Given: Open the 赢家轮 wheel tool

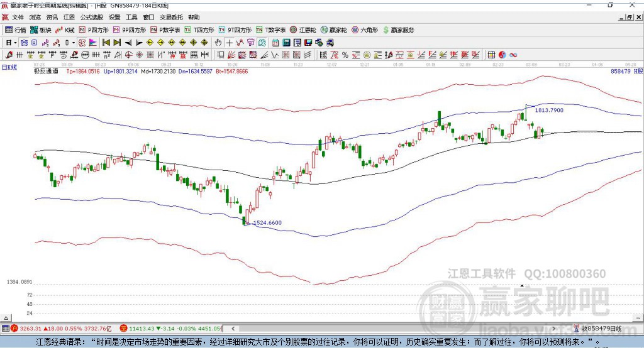Looking at the screenshot, I should [333, 30].
